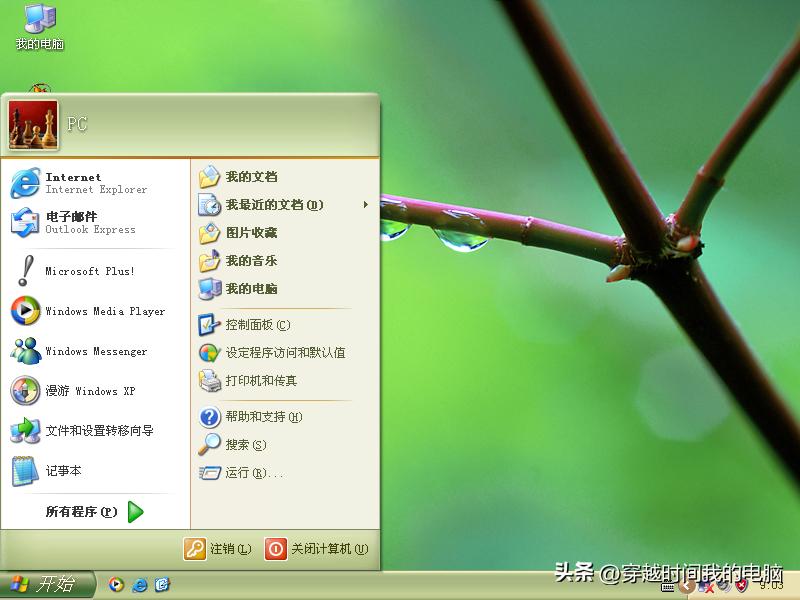Expand 我最近的文档 submenu
Viewport: 800px width, 600px height.
point(266,205)
